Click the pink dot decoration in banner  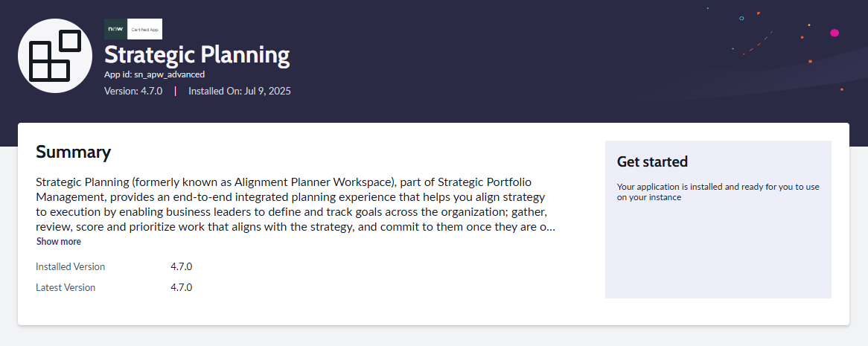click(x=835, y=33)
